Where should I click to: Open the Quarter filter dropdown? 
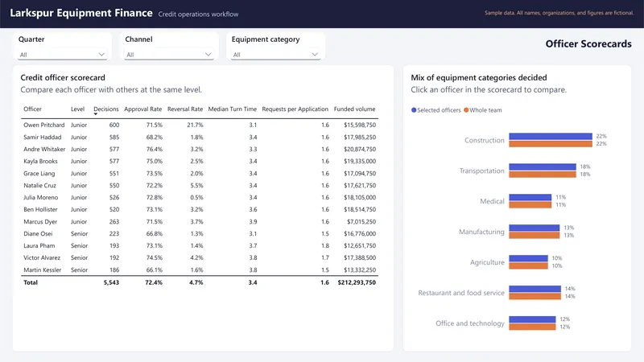[62, 54]
